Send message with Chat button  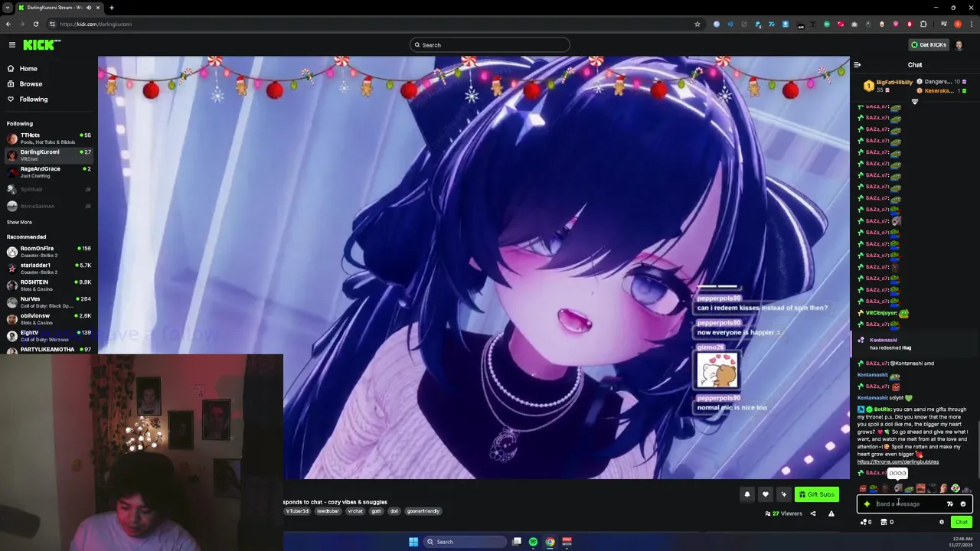[962, 522]
